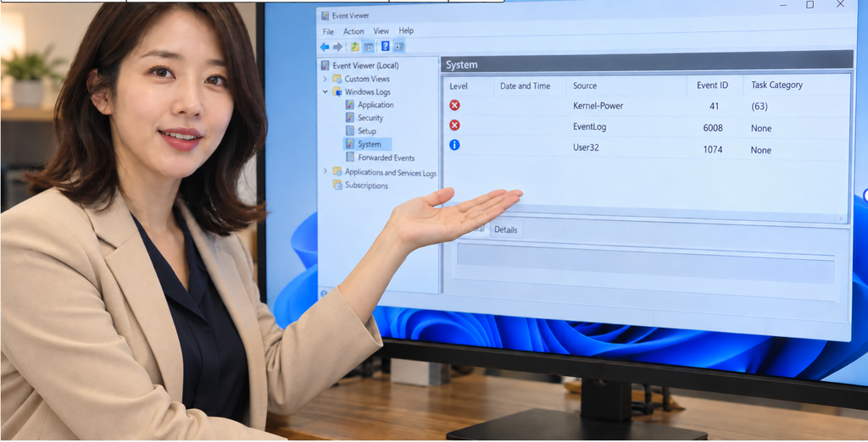Switch to the Details tab

505,229
